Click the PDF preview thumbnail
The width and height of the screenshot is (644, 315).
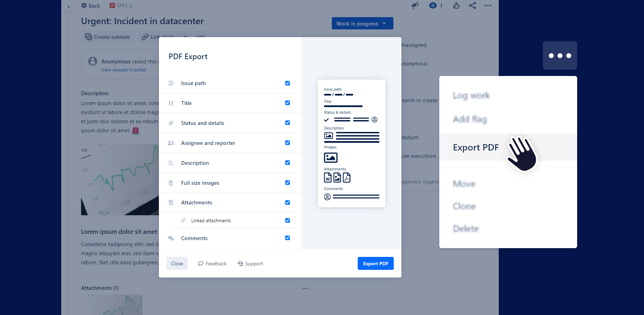click(x=352, y=143)
